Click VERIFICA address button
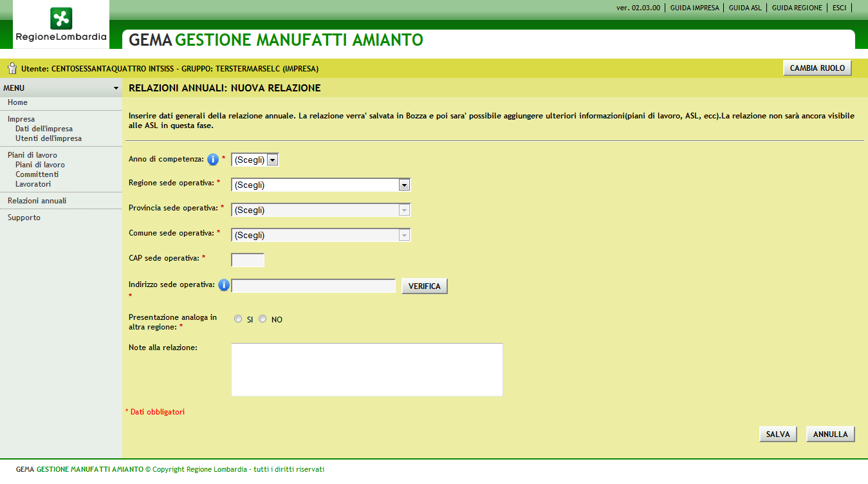Screen dimensions: 868x484 point(424,286)
